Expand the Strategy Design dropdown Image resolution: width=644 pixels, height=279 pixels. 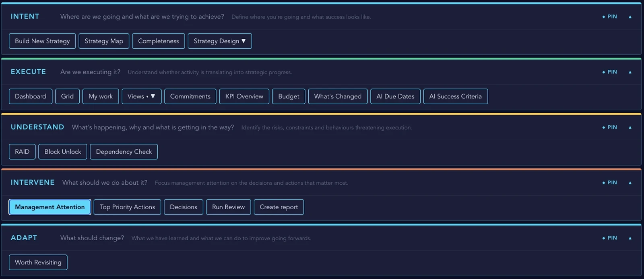220,41
